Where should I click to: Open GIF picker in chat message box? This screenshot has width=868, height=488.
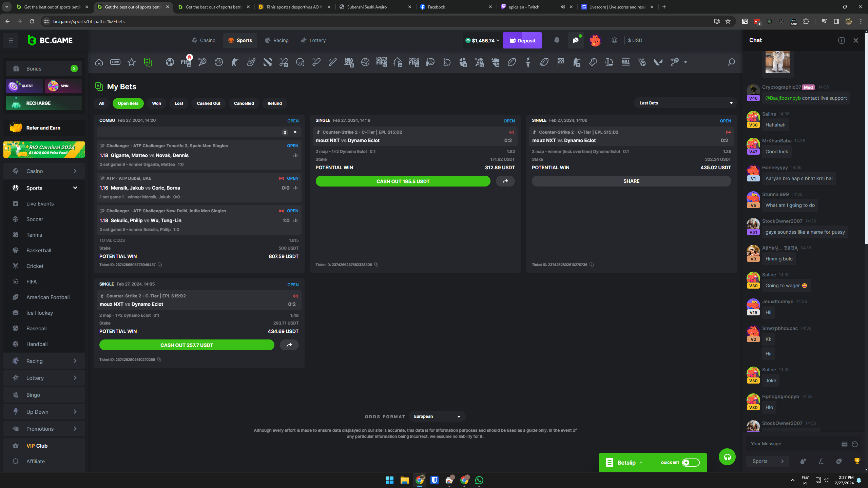coord(845,444)
